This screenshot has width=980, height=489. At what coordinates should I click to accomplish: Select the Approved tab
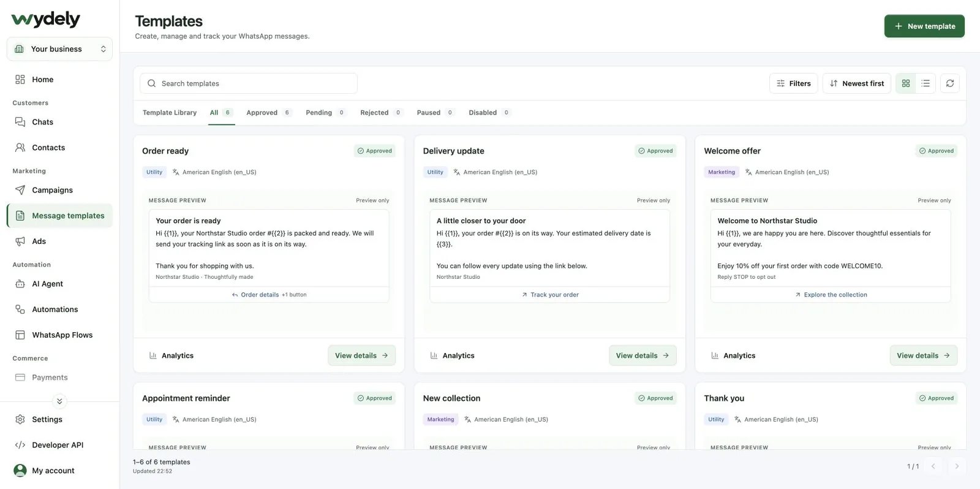click(x=268, y=113)
